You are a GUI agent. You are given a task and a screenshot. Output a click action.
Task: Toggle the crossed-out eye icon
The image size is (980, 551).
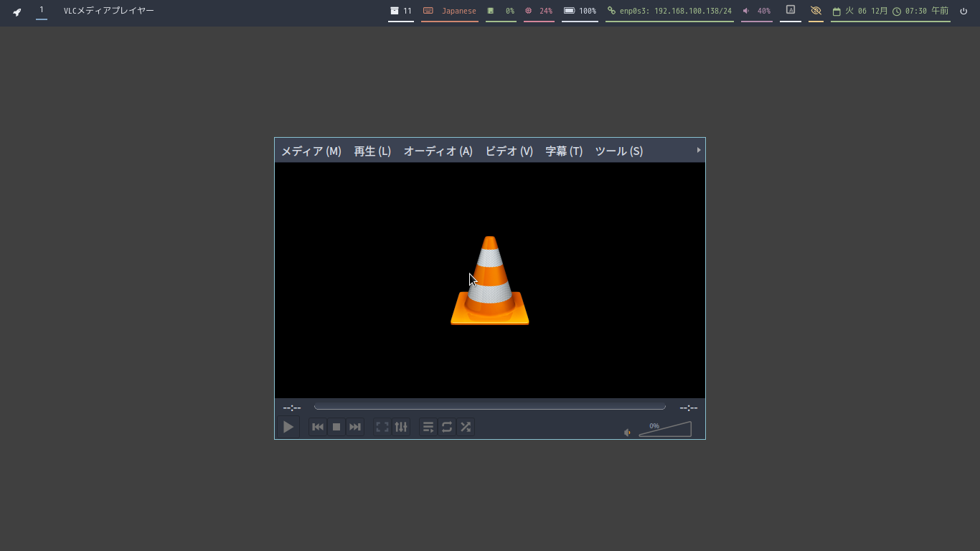(x=816, y=11)
